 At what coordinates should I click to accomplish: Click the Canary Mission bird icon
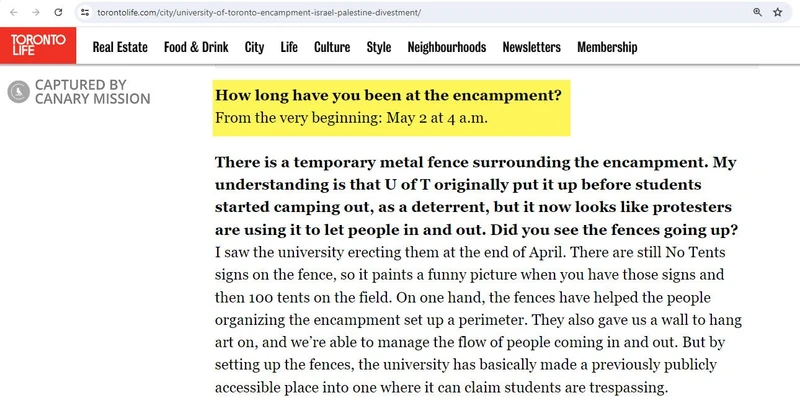[x=17, y=92]
